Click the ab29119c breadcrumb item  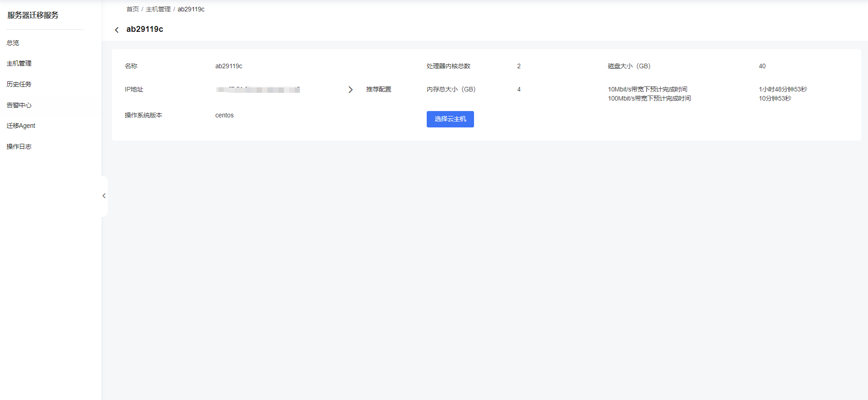[191, 9]
